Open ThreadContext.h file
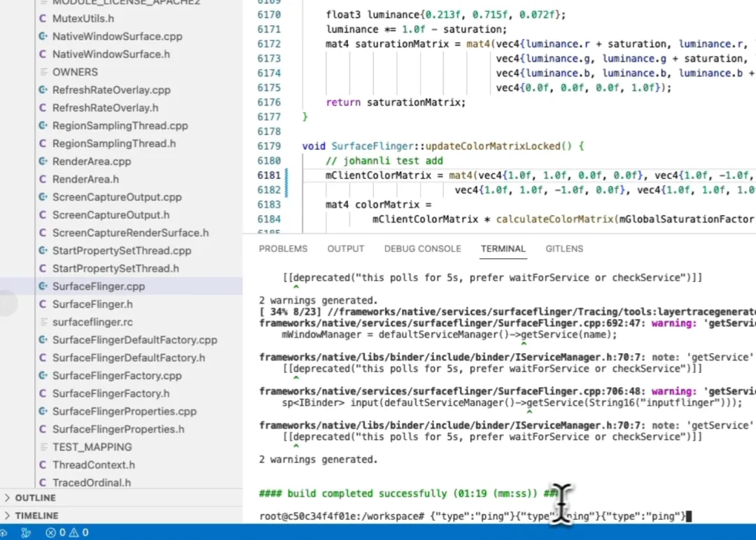 pyautogui.click(x=94, y=464)
